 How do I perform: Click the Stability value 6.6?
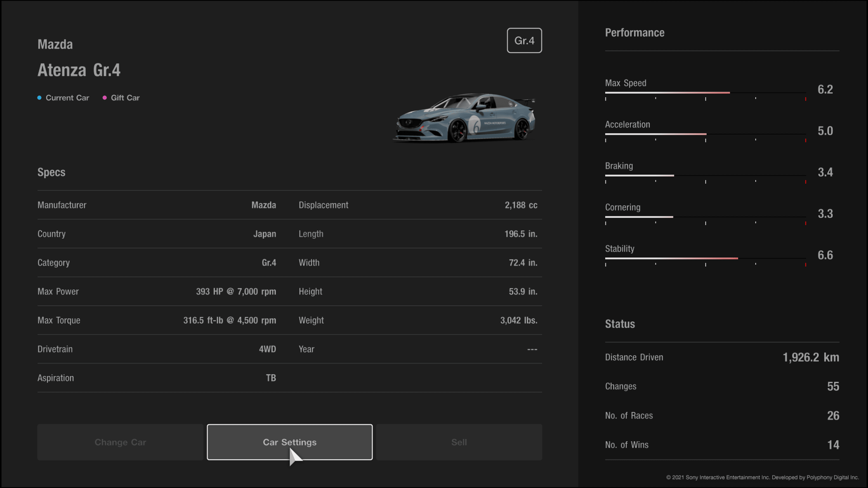[x=825, y=255]
